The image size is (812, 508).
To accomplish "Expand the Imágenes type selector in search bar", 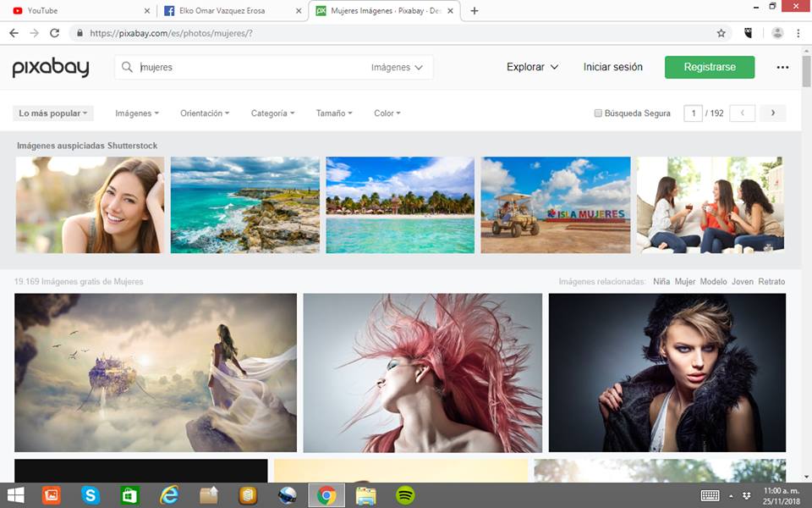I will [x=397, y=68].
